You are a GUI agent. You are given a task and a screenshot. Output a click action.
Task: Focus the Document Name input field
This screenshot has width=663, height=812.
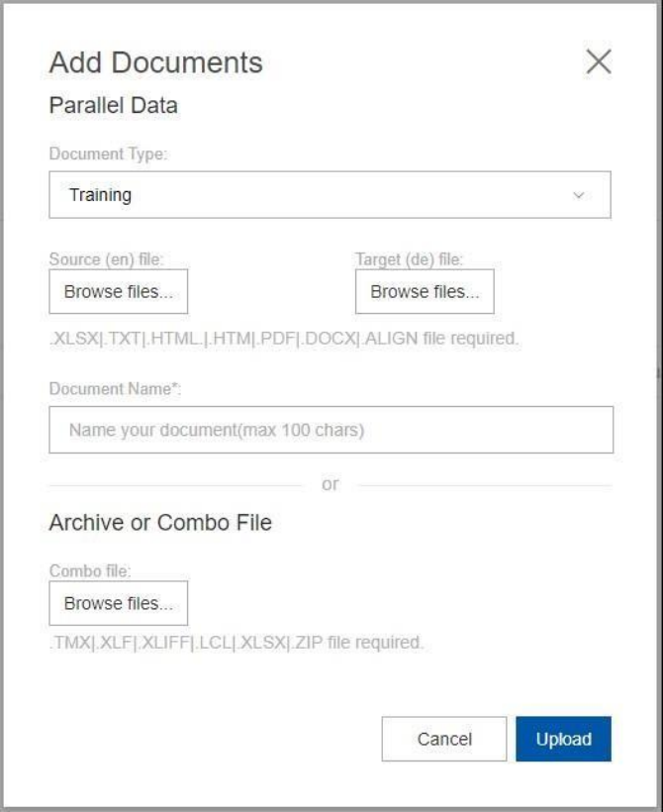coord(331,431)
